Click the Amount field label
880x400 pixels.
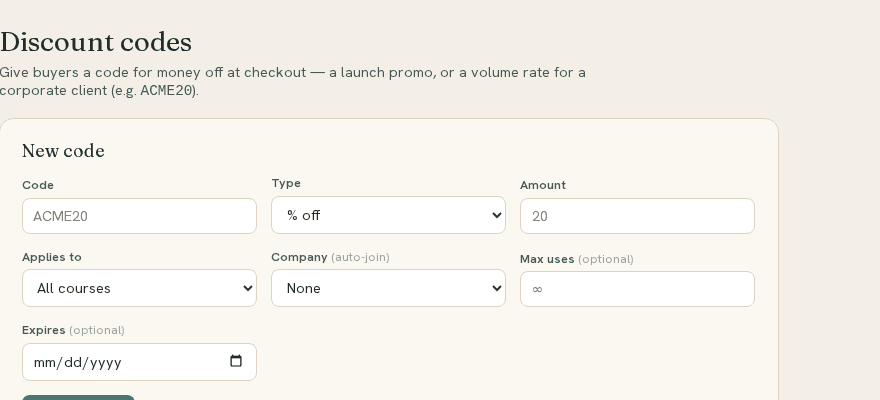coord(543,185)
